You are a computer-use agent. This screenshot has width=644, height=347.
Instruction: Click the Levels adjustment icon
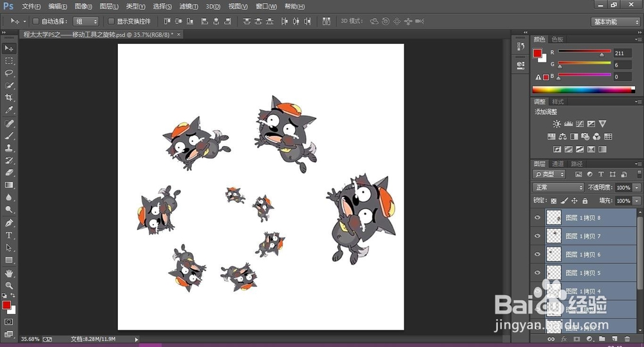(569, 124)
